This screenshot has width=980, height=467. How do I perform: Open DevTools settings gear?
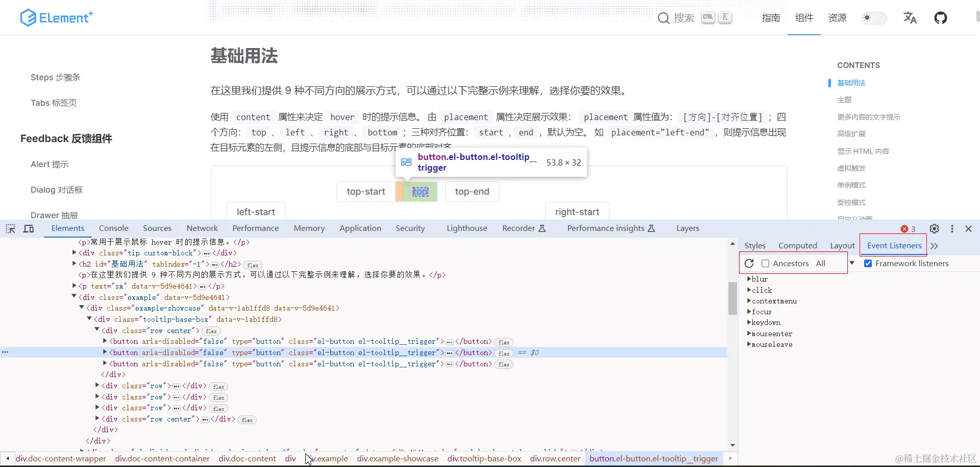pos(934,228)
